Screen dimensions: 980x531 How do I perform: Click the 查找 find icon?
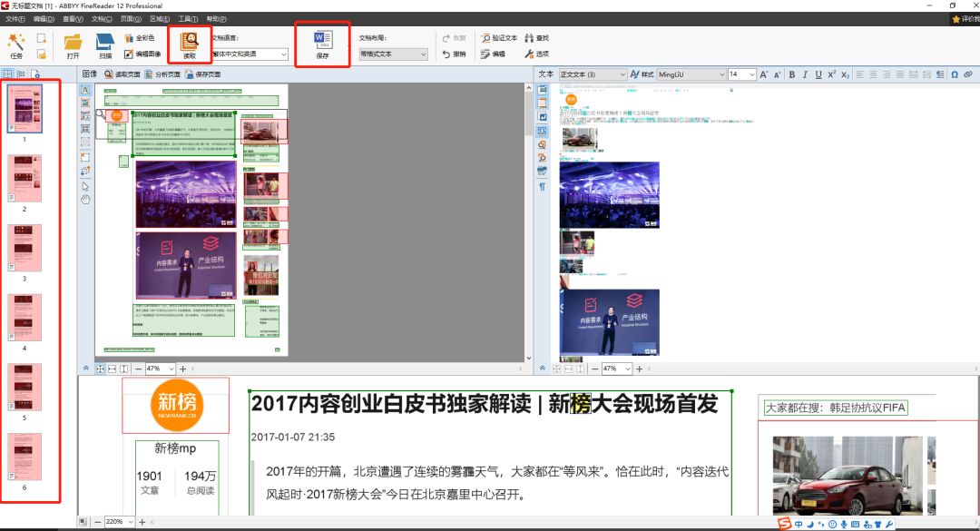[x=537, y=38]
